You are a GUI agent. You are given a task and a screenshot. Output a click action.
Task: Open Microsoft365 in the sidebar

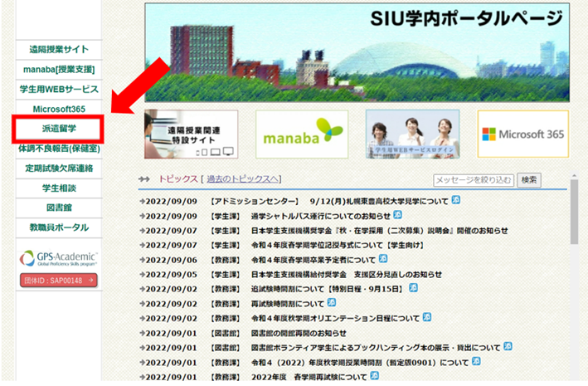click(59, 109)
